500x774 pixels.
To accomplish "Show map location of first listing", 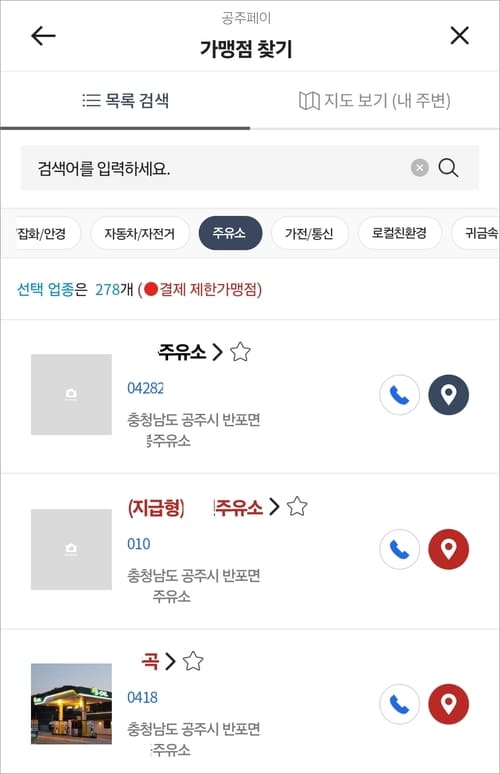I will (448, 395).
